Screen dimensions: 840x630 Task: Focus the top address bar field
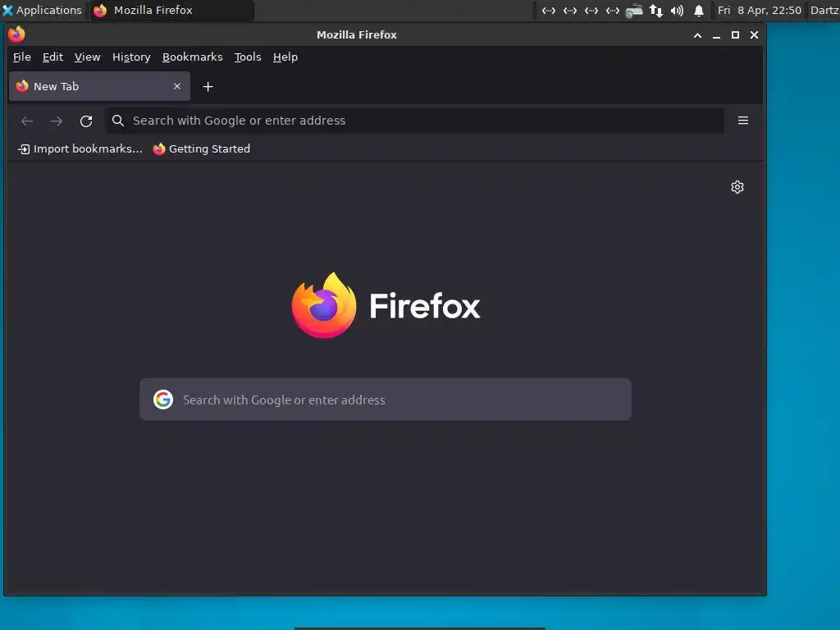tap(415, 121)
